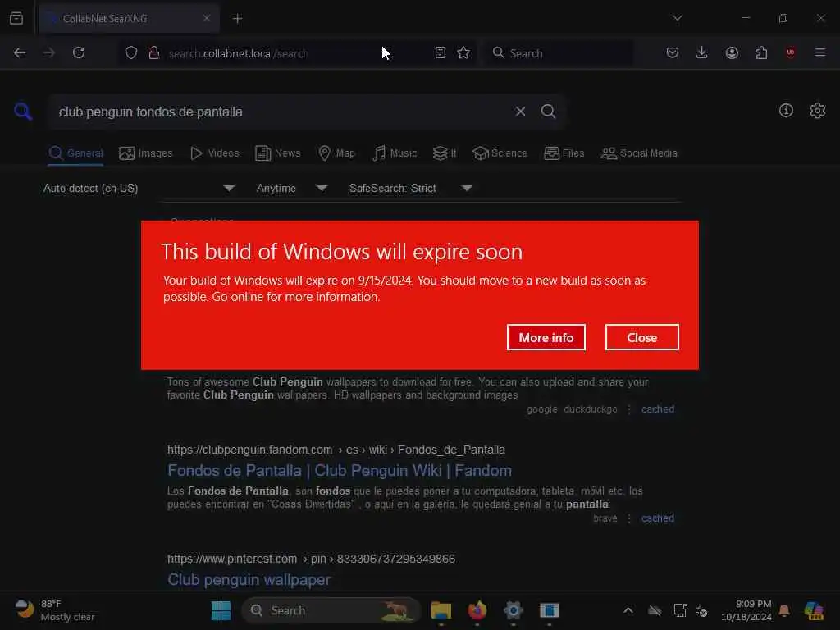The image size is (840, 630).
Task: Open the clock 9:09 PM date panel
Action: (746, 610)
